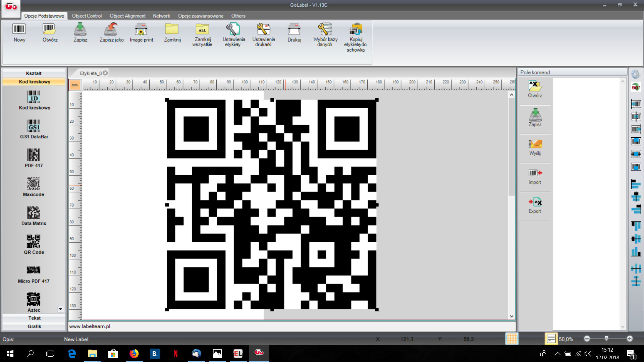Screen dimensions: 644x362
Task: Expand the Grafik section
Action: [x=34, y=326]
